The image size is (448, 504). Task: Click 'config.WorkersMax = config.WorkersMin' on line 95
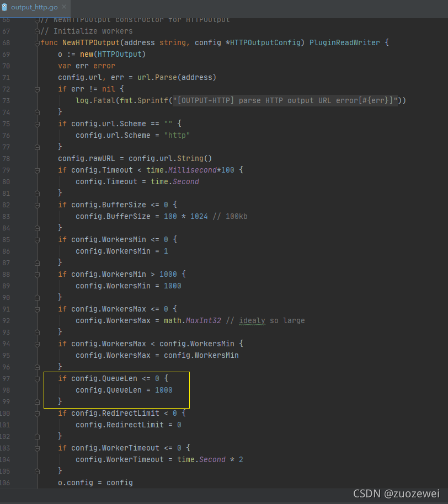coord(157,355)
